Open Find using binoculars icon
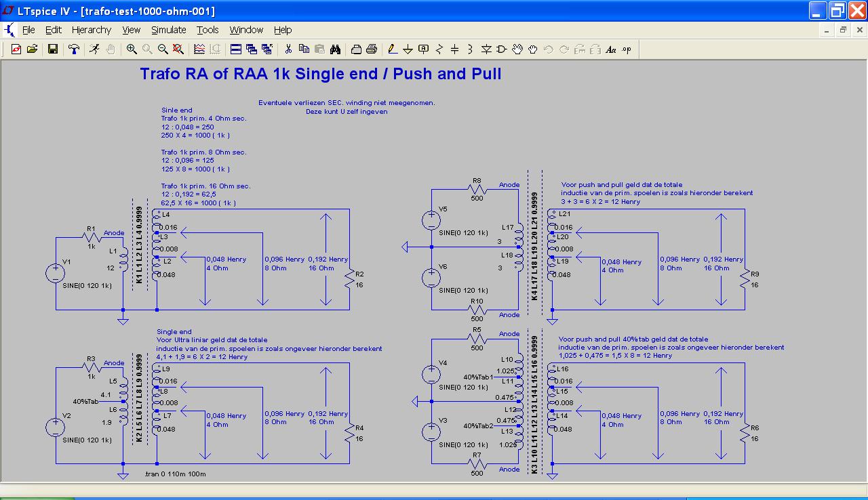The image size is (868, 500). pyautogui.click(x=335, y=49)
